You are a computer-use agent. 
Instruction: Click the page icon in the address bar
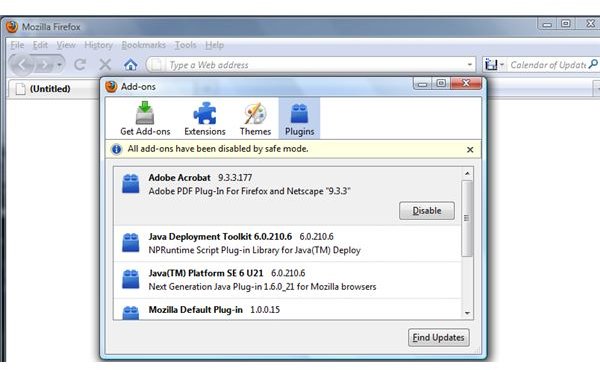[x=157, y=65]
